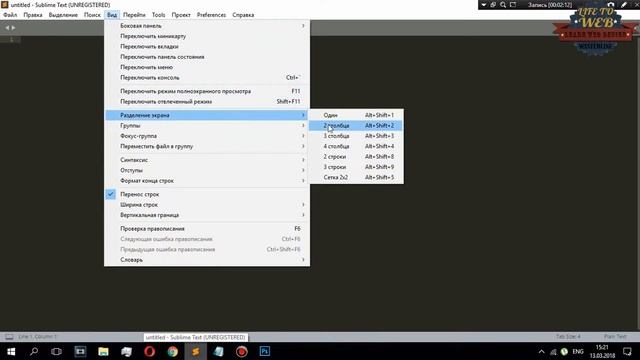Show hidden tray icons arrow
The image size is (640, 360).
click(541, 351)
